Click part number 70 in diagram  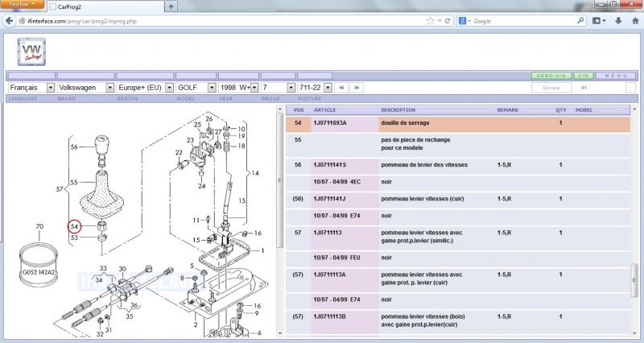tap(39, 226)
